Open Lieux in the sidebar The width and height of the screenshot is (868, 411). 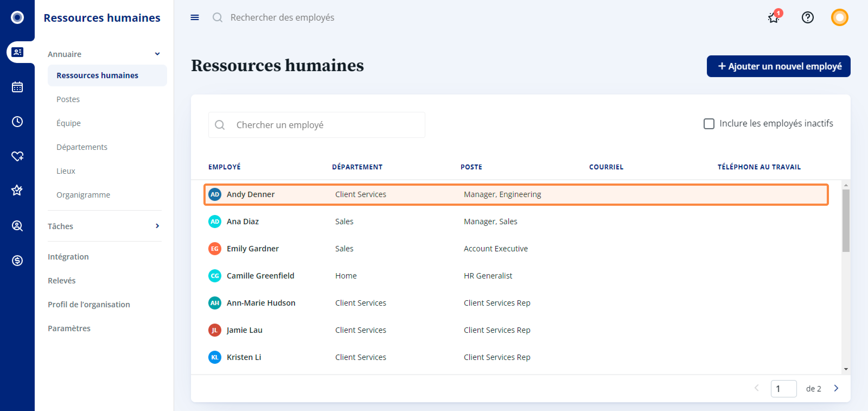coord(66,171)
